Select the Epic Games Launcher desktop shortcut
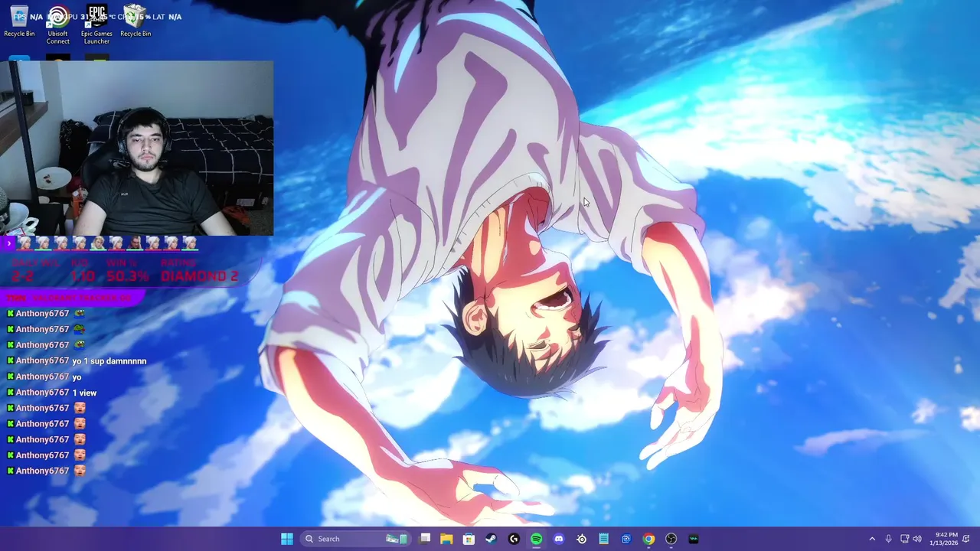 pos(96,24)
